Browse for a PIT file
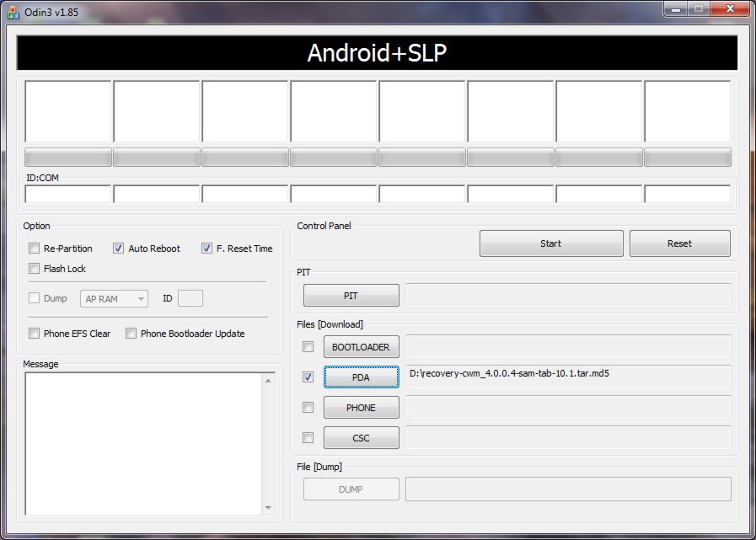Viewport: 756px width, 540px height. tap(351, 296)
